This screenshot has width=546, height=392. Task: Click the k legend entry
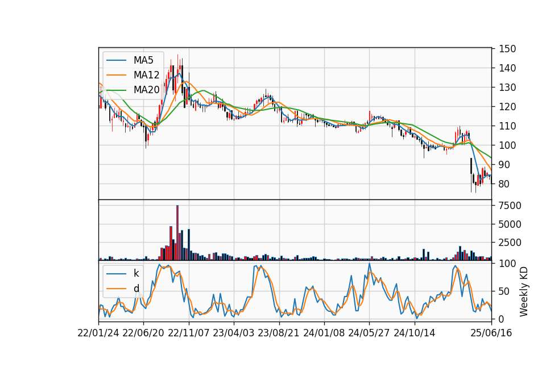[136, 273]
